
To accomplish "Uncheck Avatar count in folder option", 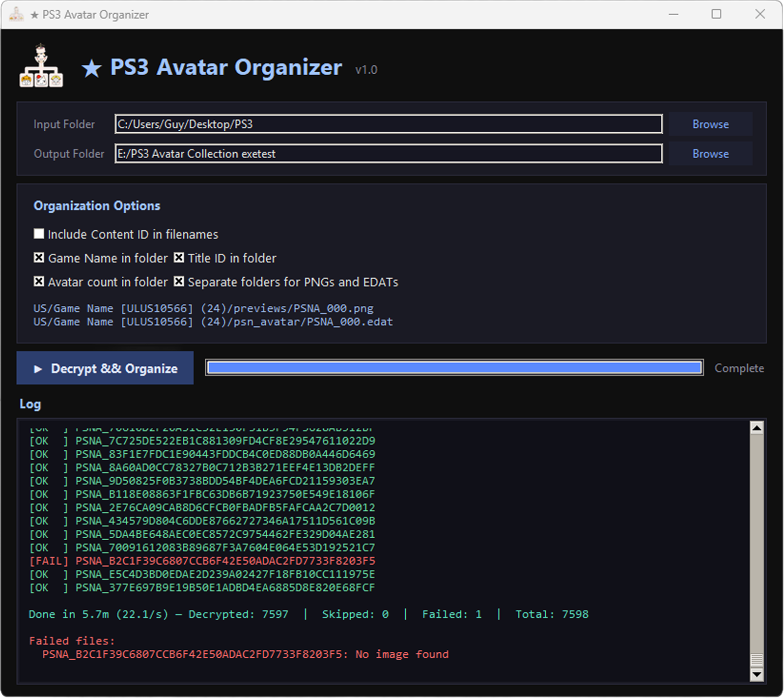I will pos(39,281).
